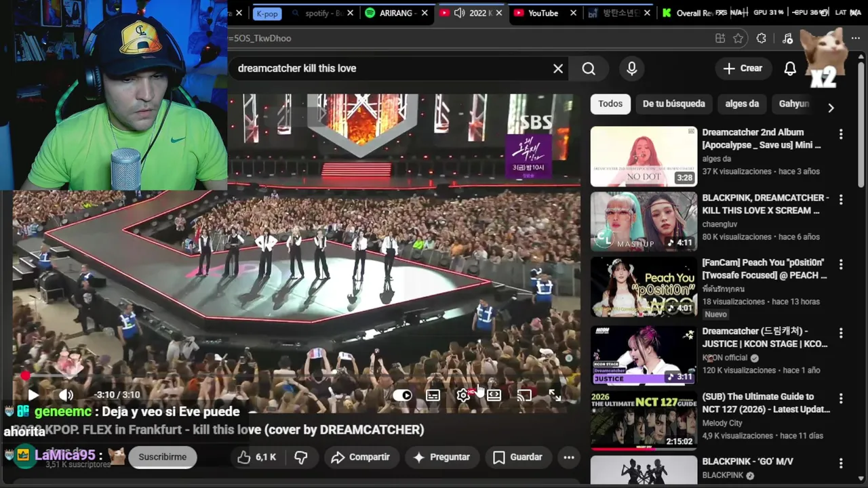Open options for Dreamcatcher 2nd Album video
This screenshot has width=868, height=488.
tap(841, 134)
